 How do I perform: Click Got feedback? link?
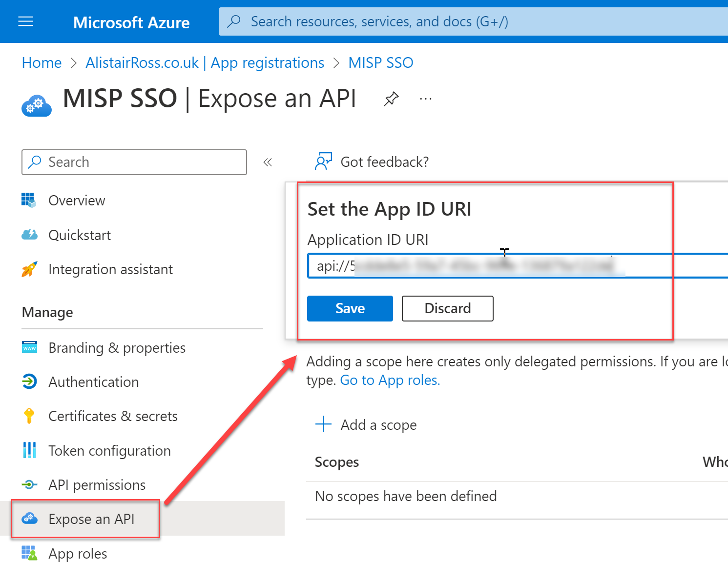pos(385,162)
